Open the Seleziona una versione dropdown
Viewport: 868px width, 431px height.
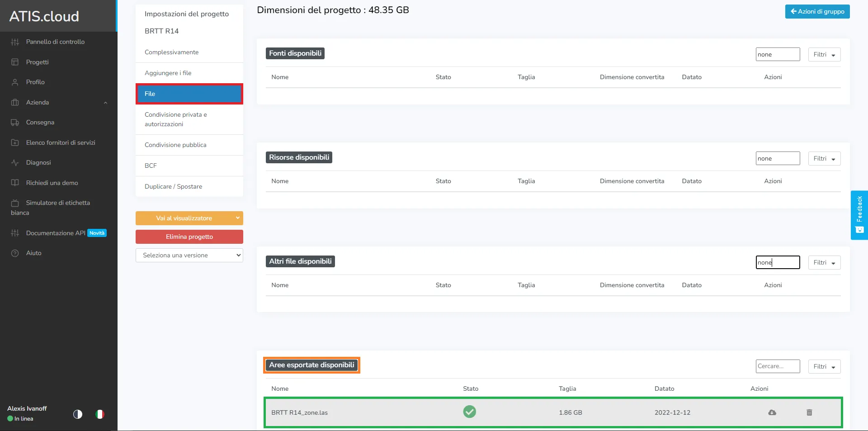[189, 255]
